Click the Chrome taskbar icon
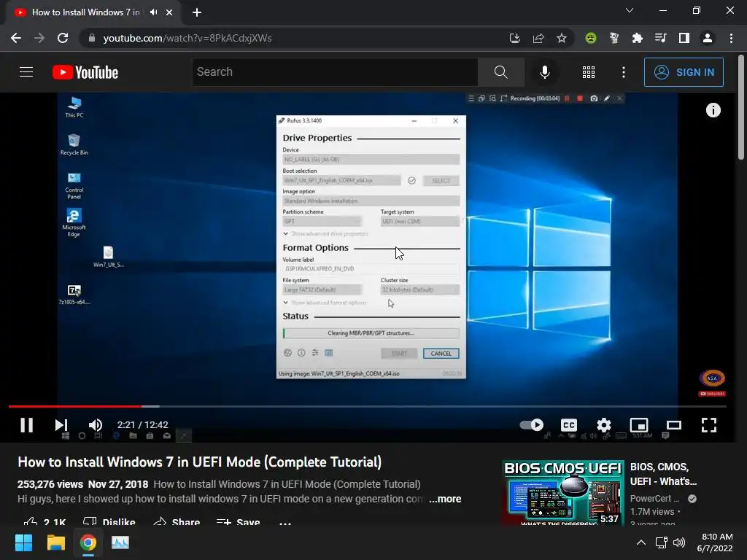Screen dimensions: 747x560 pos(88,542)
